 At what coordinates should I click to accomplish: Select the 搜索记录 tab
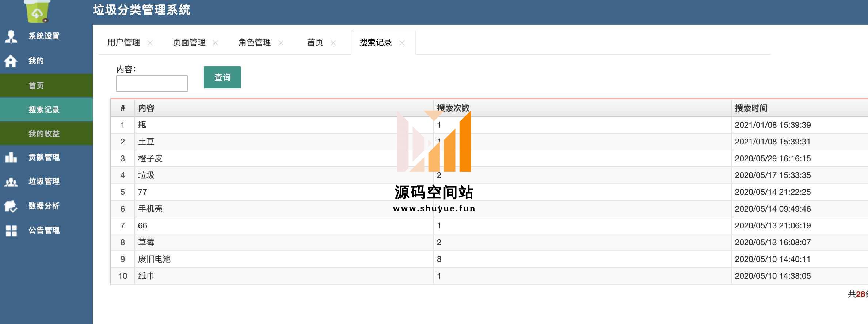tap(376, 43)
